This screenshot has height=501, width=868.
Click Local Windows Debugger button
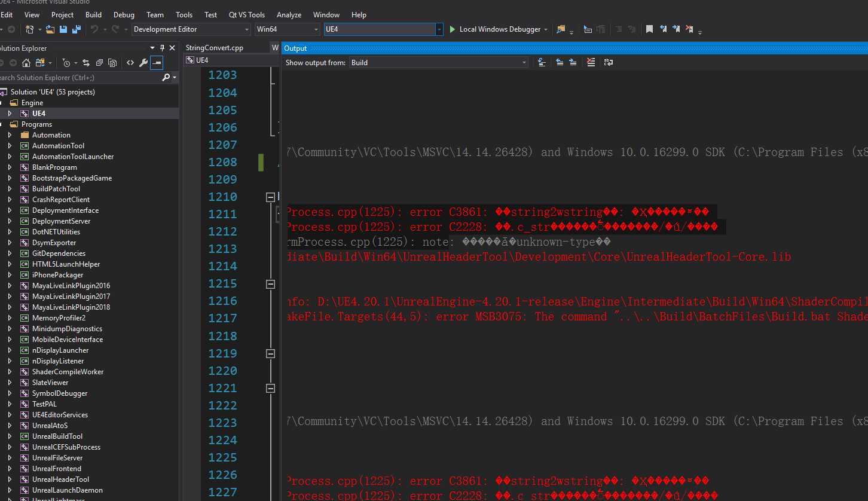pyautogui.click(x=500, y=29)
